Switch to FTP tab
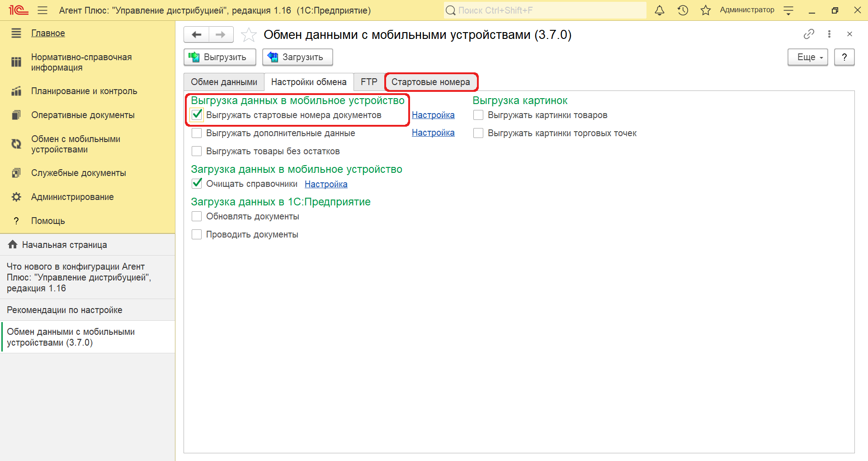Image resolution: width=868 pixels, height=461 pixels. (x=369, y=82)
